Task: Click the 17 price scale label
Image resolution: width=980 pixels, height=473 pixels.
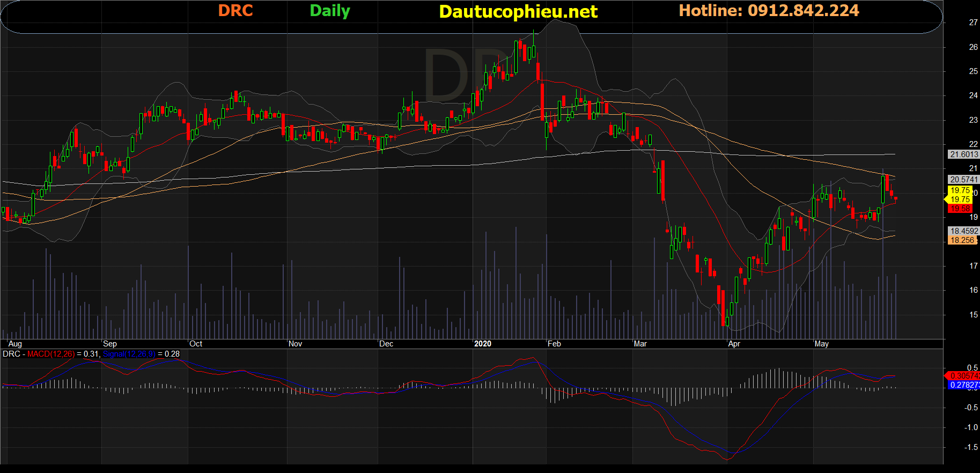Action: coord(974,266)
